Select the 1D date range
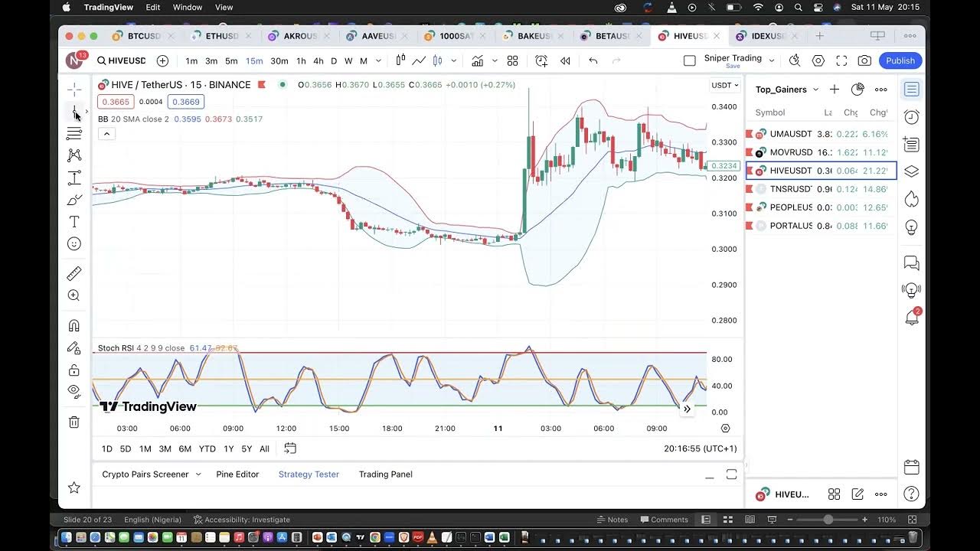Image resolution: width=980 pixels, height=551 pixels. (107, 449)
